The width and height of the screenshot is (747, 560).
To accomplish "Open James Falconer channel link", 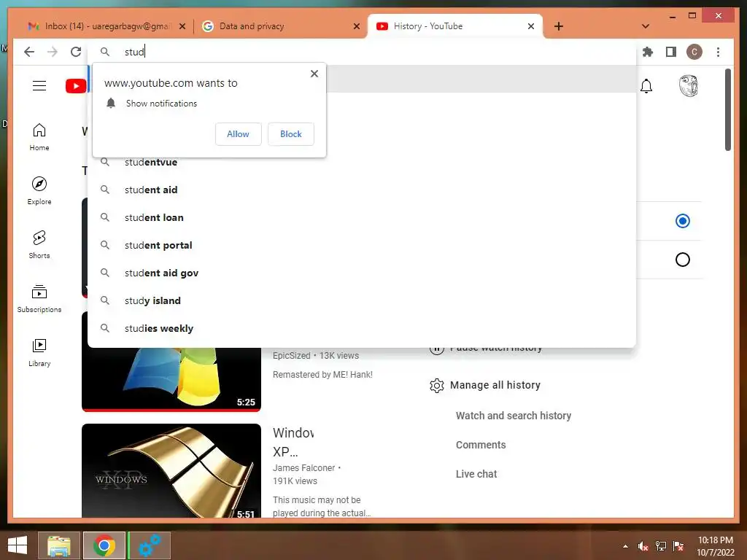I will 304,468.
